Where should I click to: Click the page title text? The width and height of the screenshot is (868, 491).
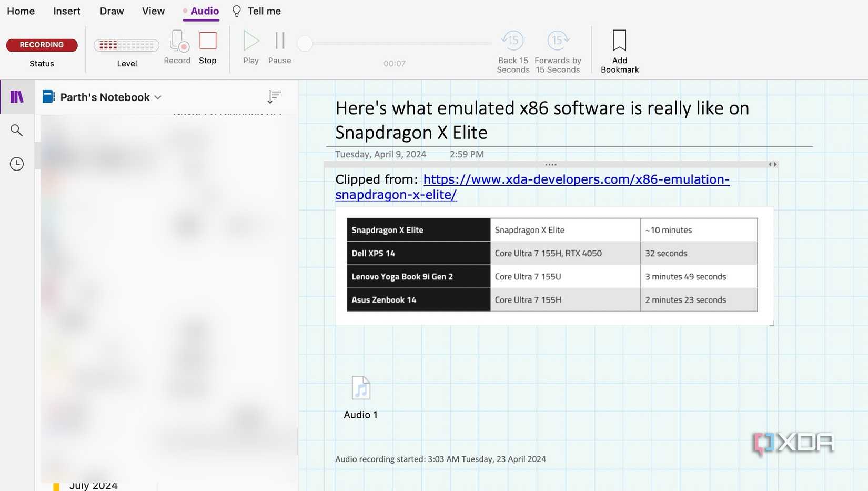[542, 120]
